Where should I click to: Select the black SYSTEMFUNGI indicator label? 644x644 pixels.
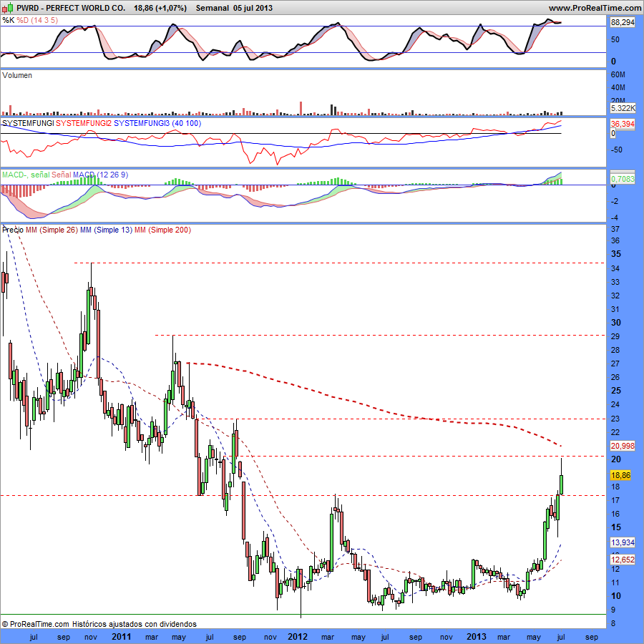click(28, 123)
